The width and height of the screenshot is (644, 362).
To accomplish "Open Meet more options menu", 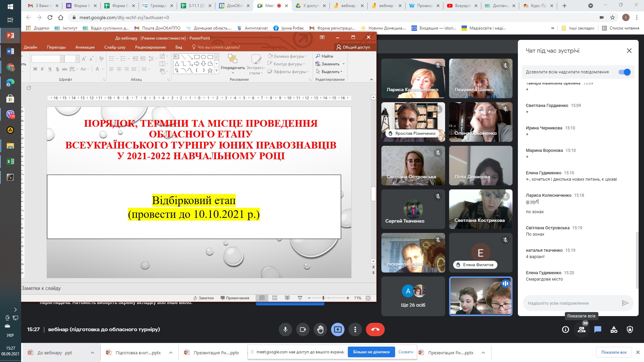I will (x=355, y=329).
